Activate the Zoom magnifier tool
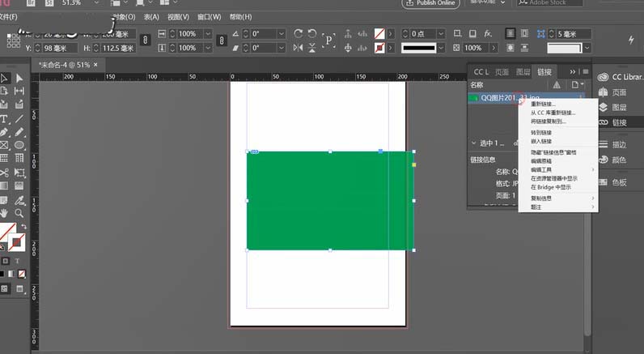 (19, 213)
